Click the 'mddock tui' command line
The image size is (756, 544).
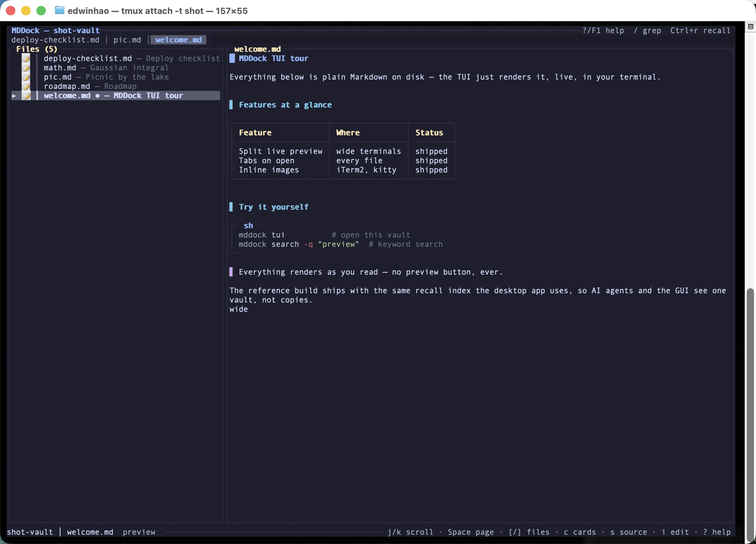point(261,235)
